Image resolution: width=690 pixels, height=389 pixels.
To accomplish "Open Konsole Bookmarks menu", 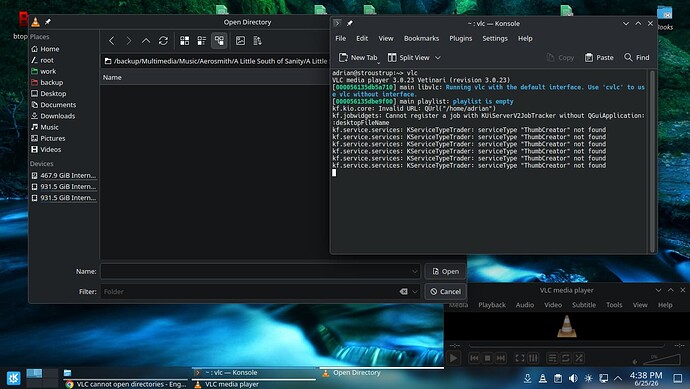I will coord(422,38).
